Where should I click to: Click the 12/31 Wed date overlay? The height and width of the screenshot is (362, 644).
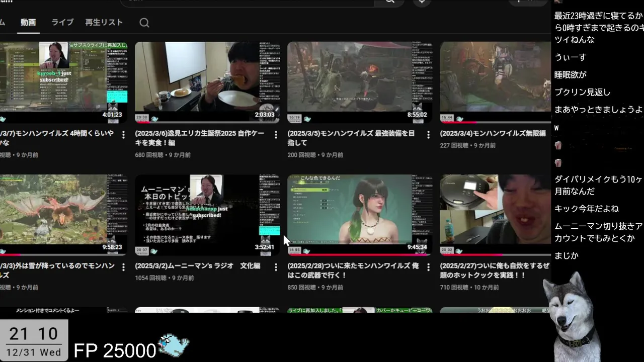pos(34,352)
